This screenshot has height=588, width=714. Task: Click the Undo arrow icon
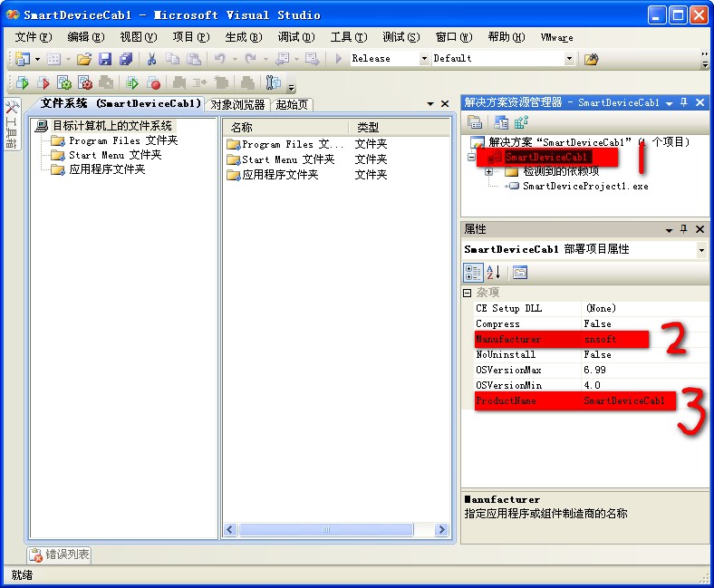(220, 59)
